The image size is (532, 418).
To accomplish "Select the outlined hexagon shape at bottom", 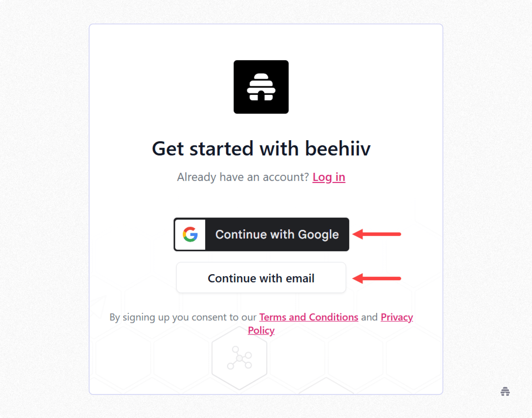I will point(239,358).
